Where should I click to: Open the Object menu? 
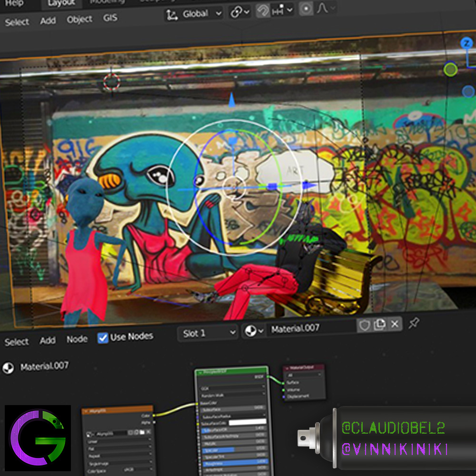pyautogui.click(x=79, y=20)
